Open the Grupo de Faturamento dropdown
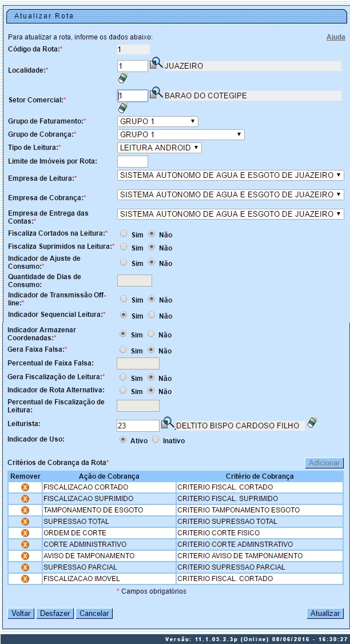Viewport: 350px width, 644px height. (158, 122)
